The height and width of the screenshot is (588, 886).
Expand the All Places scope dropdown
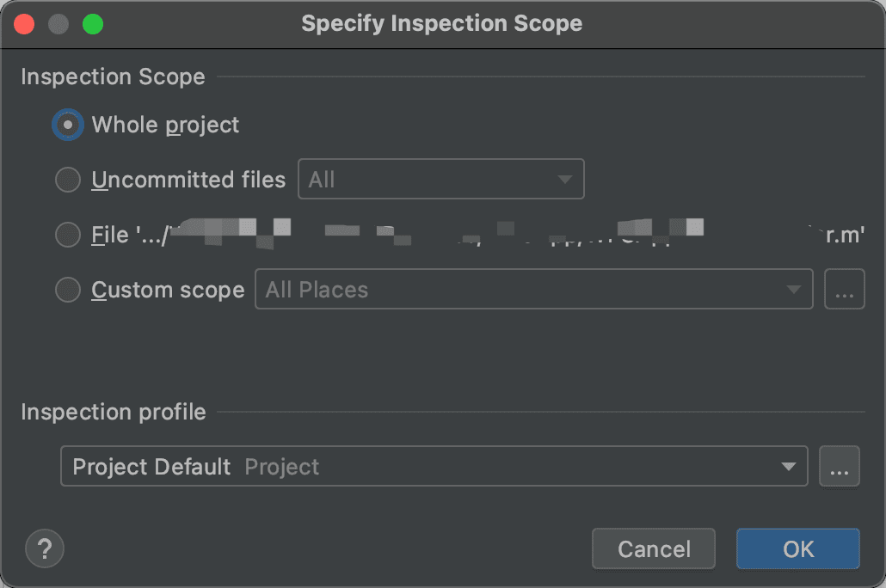[533, 290]
